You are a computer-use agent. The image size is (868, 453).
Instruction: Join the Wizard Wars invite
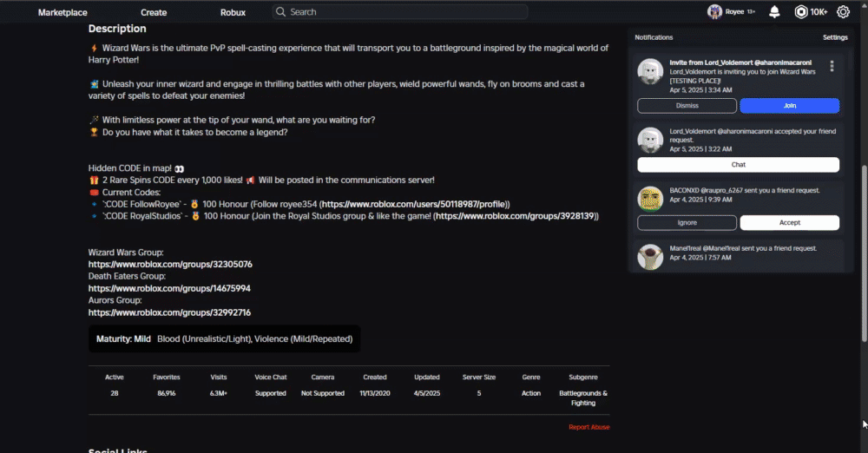pos(789,106)
